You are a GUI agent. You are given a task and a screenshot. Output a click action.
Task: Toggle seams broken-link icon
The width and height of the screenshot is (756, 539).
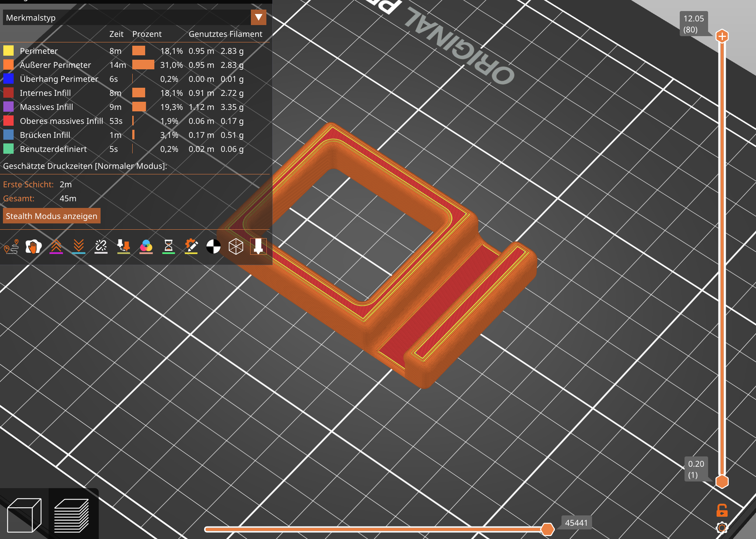coord(101,247)
